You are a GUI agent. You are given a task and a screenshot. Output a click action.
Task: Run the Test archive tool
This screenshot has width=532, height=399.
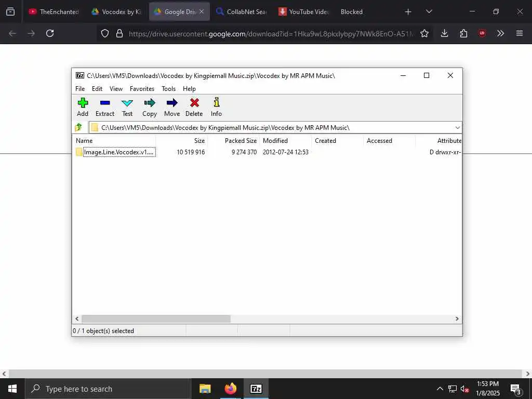click(x=127, y=107)
